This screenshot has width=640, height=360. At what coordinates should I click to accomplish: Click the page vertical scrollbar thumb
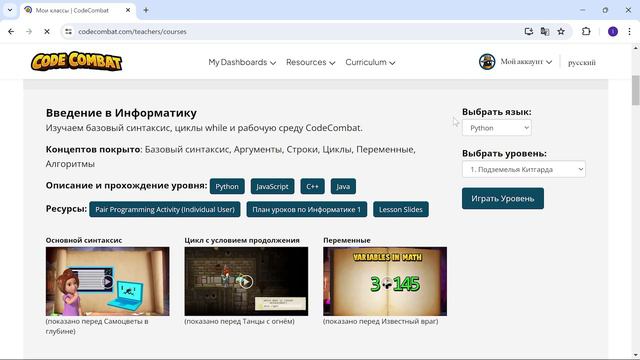click(x=636, y=90)
